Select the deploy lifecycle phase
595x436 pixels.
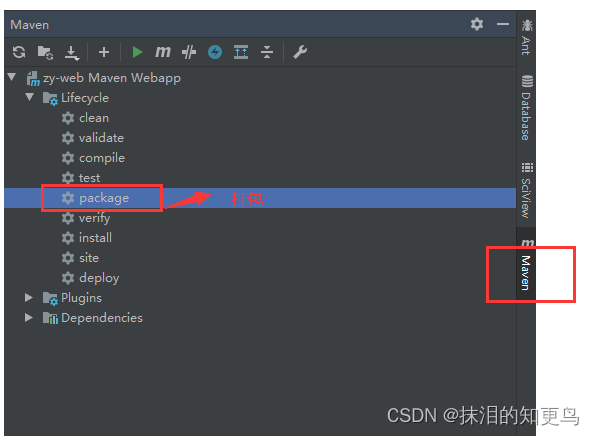pyautogui.click(x=99, y=278)
